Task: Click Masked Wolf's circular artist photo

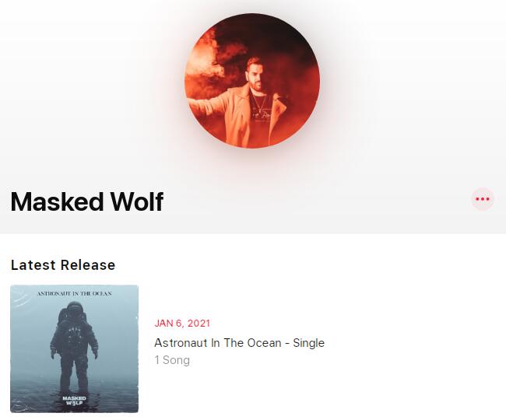Action: click(x=252, y=81)
